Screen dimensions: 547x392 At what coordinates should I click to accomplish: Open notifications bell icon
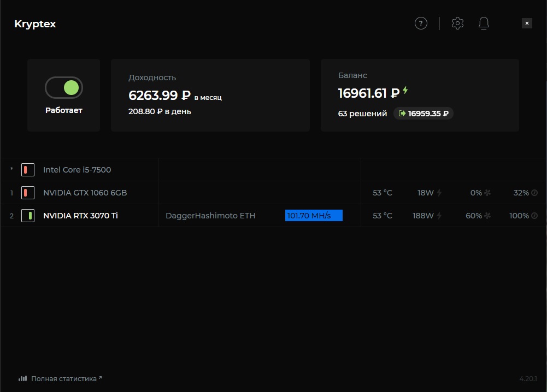tap(484, 23)
